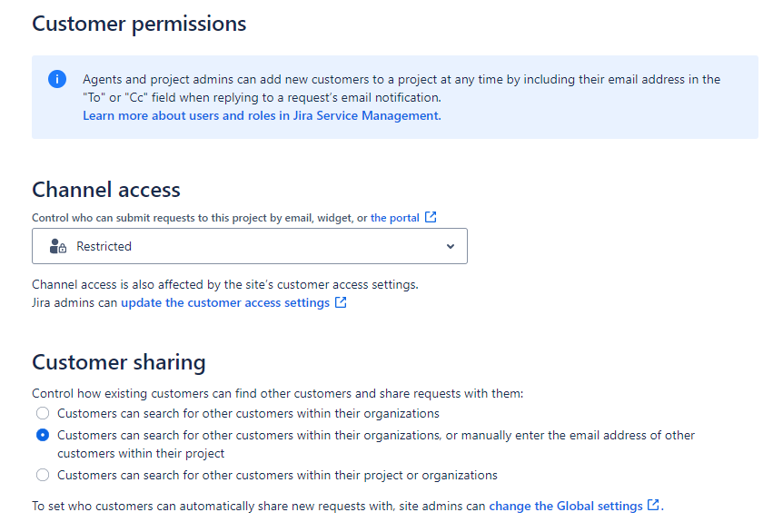Click "update the customer access settings" link

(227, 302)
